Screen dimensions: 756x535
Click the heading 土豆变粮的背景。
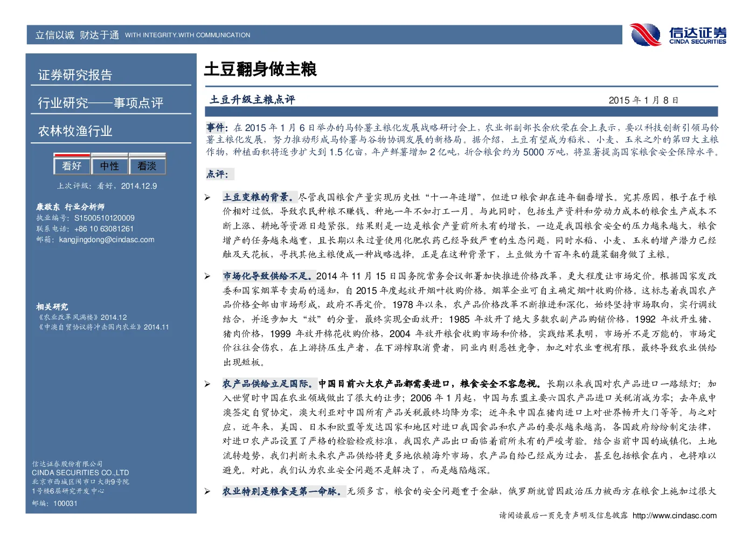coord(260,197)
